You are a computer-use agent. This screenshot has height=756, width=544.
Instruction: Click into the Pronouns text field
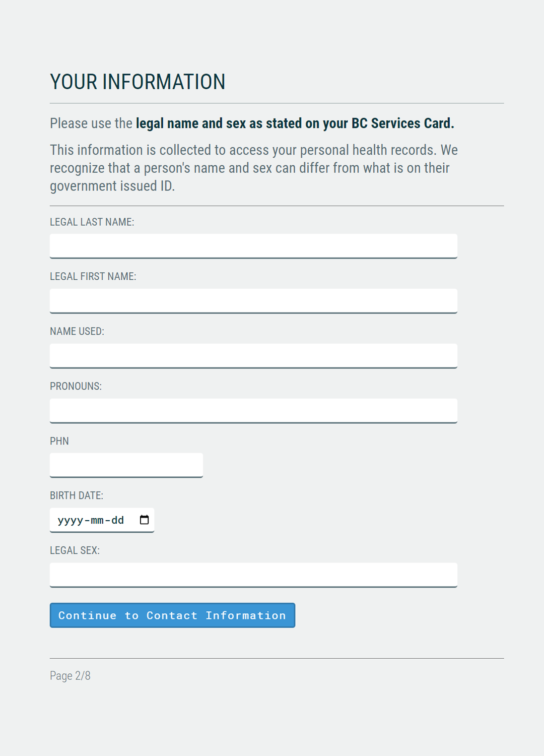coord(253,411)
